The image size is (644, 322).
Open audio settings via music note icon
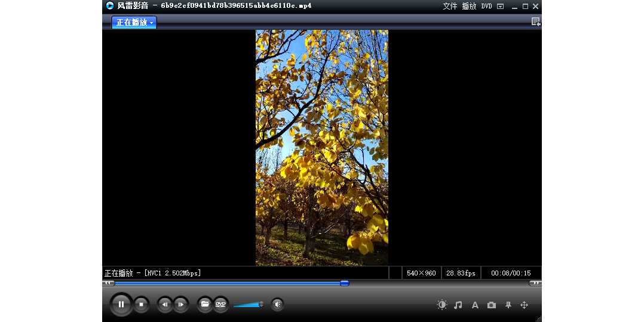pos(458,305)
